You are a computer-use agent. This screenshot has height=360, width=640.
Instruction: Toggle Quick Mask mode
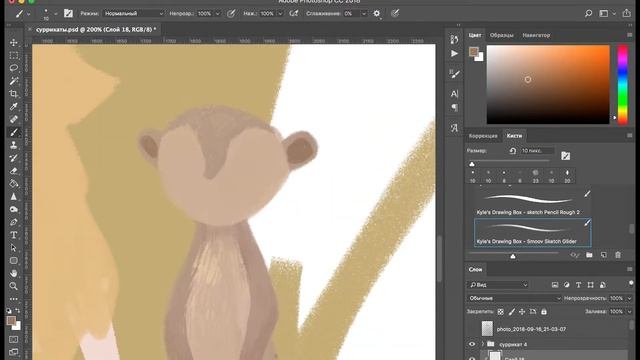pos(13,339)
